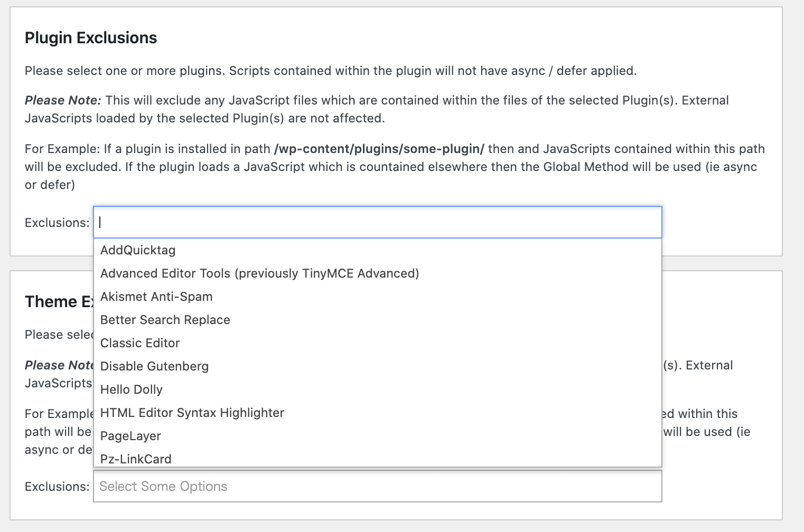Screen dimensions: 804x532
Task: Choose PageLayer from dropdown options
Action: click(130, 436)
